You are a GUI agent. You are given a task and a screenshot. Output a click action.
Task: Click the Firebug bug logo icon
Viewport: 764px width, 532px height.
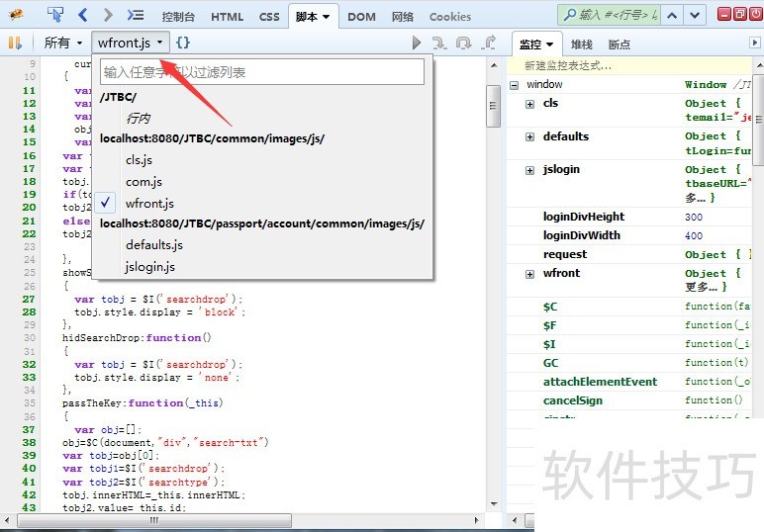coord(17,15)
